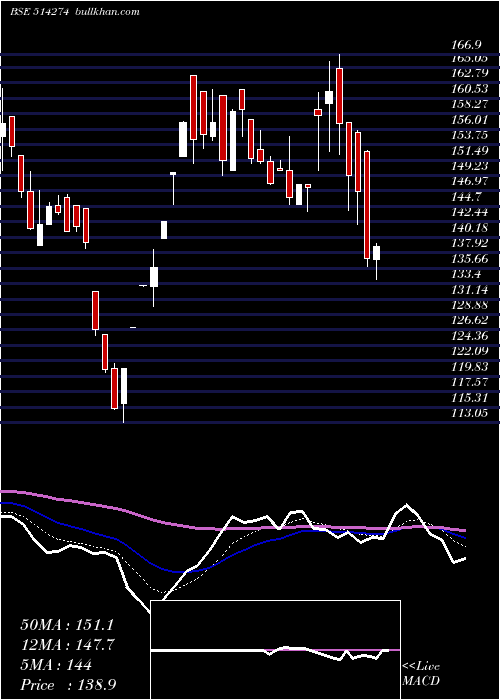Image resolution: width=500 pixels, height=700 pixels.
Task: Click the 153.75 price axis label
Action: click(469, 135)
